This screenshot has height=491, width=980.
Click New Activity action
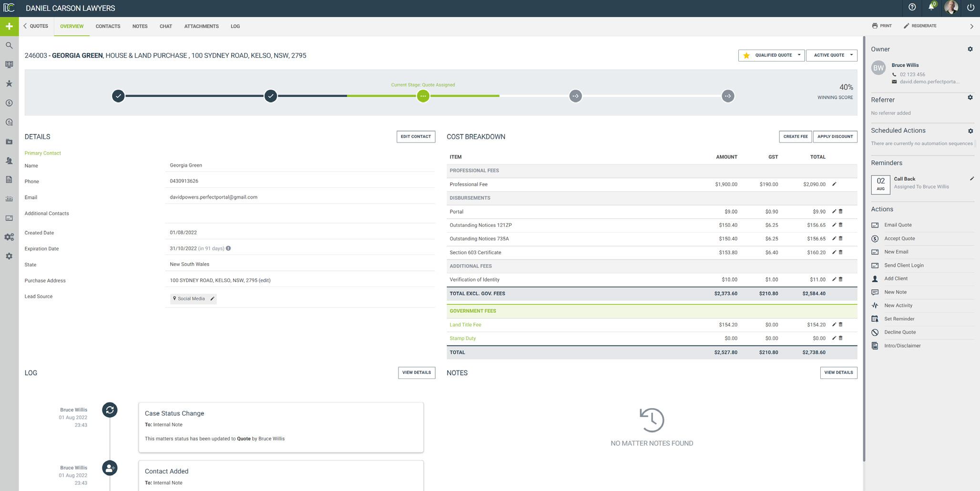coord(898,306)
